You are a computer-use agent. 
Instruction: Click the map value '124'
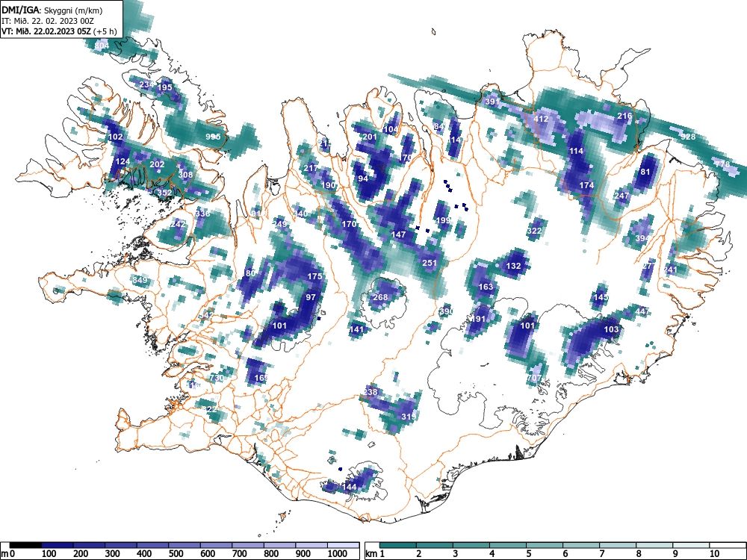123,161
